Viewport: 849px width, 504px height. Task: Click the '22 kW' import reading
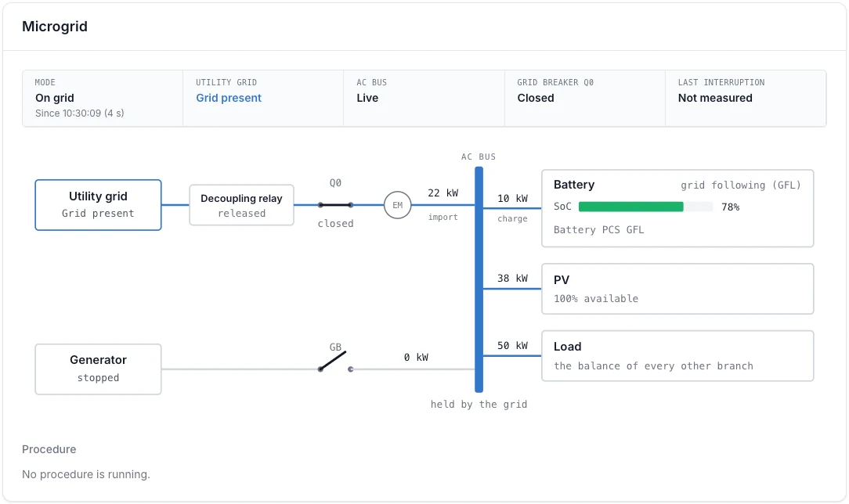(443, 193)
